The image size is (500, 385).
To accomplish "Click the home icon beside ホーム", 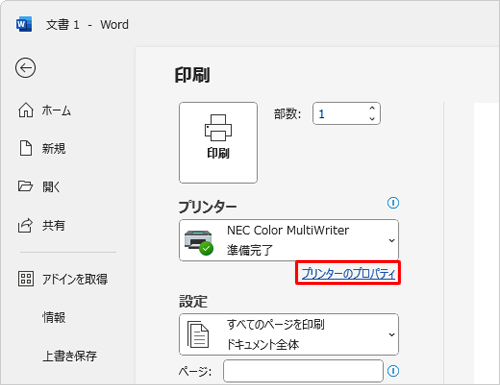I will coord(26,110).
